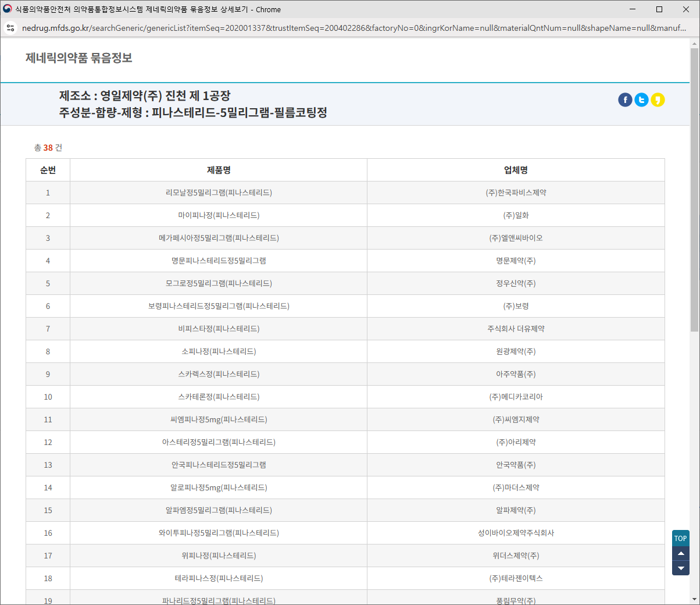Image resolution: width=700 pixels, height=605 pixels.
Task: Click the page-down arrow below TOP
Action: pyautogui.click(x=681, y=568)
